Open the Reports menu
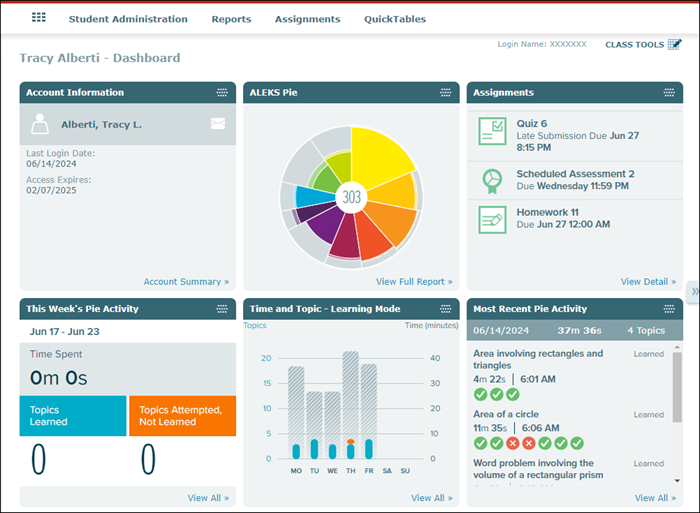 231,19
